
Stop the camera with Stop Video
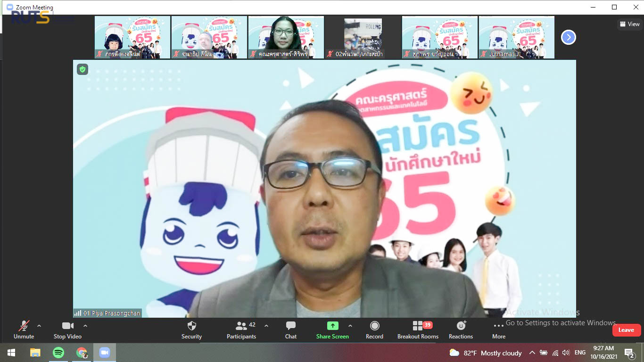pos(67,329)
